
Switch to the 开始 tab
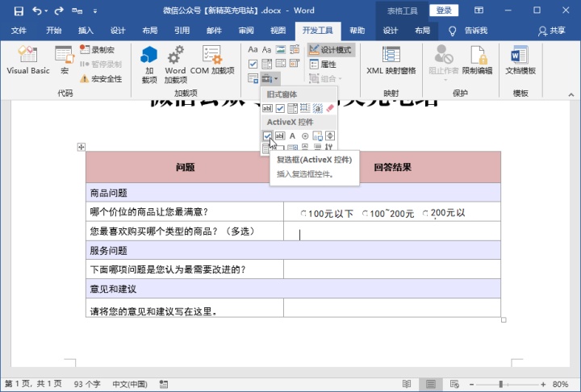point(54,31)
